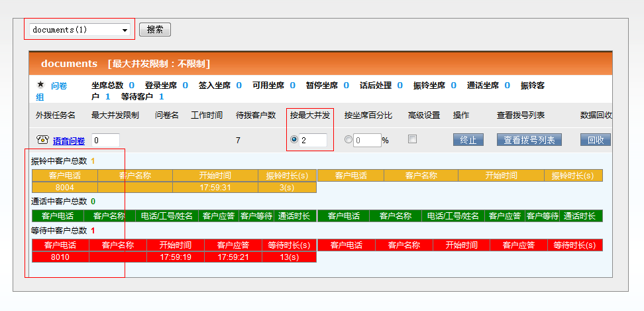This screenshot has height=311, width=644.
Task: Click the 终止 stop button
Action: pyautogui.click(x=468, y=140)
